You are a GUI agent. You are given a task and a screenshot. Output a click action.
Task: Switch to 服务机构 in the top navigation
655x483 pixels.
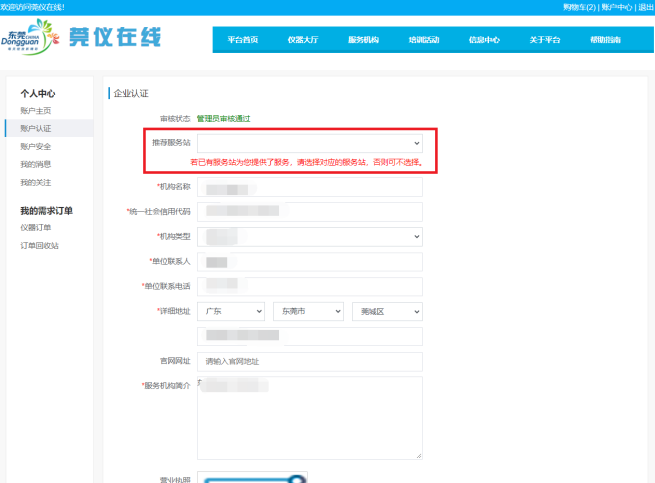(363, 40)
